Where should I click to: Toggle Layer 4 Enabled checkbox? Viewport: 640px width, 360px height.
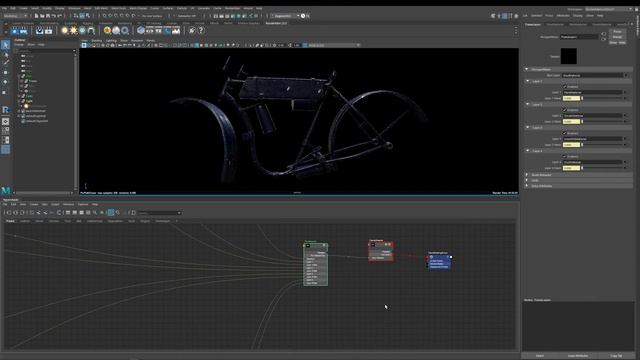[565, 156]
